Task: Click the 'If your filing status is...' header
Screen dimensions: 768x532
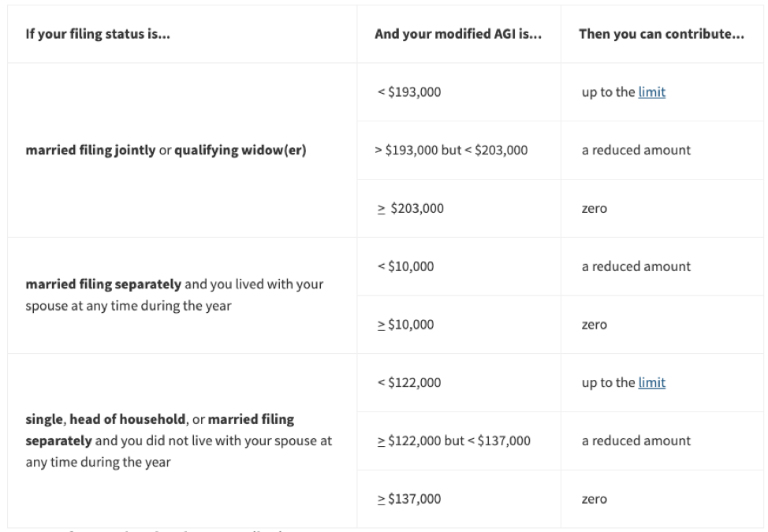Action: 98,34
